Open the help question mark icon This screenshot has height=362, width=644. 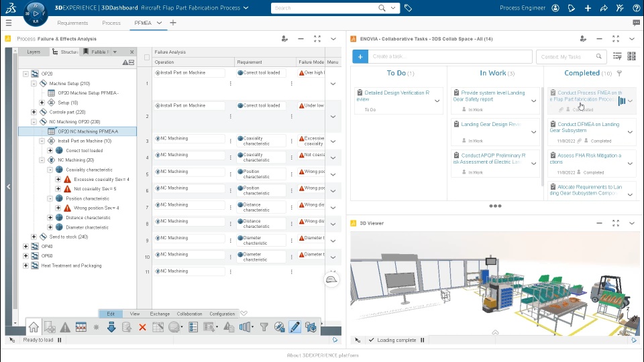pyautogui.click(x=636, y=8)
